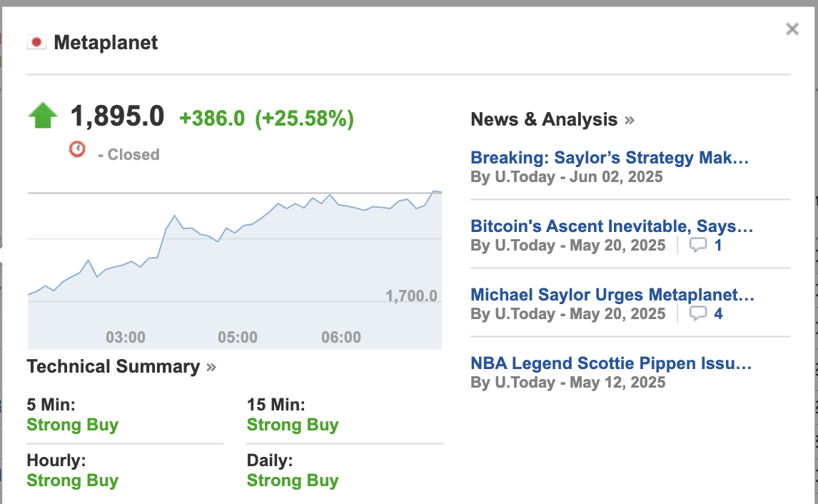This screenshot has width=818, height=504.
Task: Click the 15 Min Strong Buy signal
Action: (x=293, y=425)
